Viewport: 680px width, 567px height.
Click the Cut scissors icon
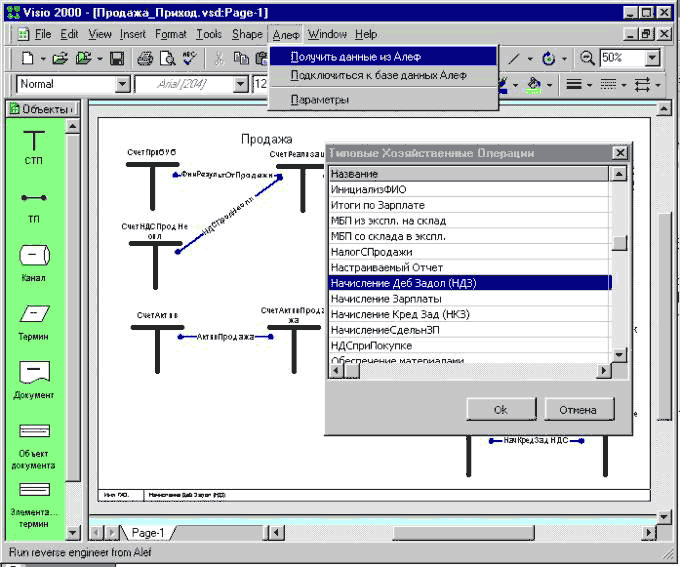click(219, 58)
